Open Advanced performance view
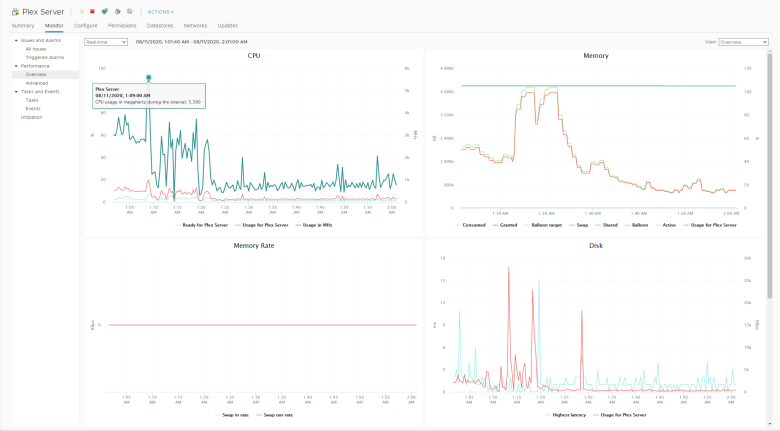 tap(37, 83)
